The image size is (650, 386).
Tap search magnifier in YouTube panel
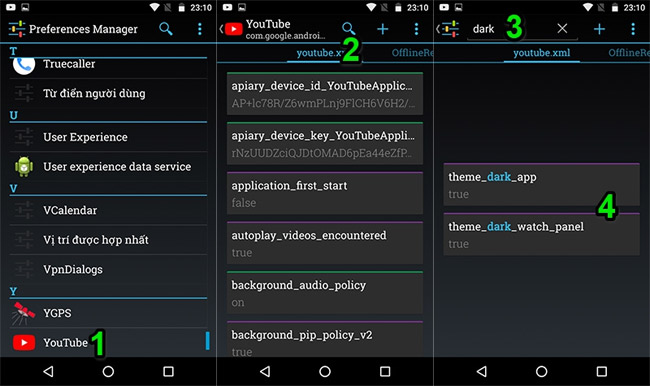click(349, 29)
